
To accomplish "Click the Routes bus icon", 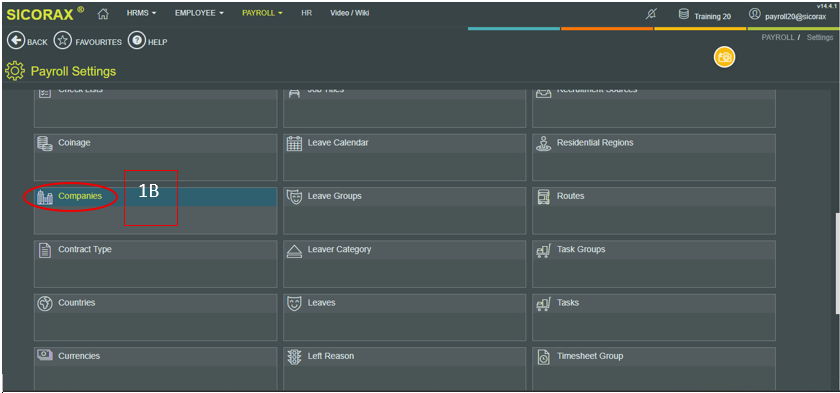I will tap(544, 196).
